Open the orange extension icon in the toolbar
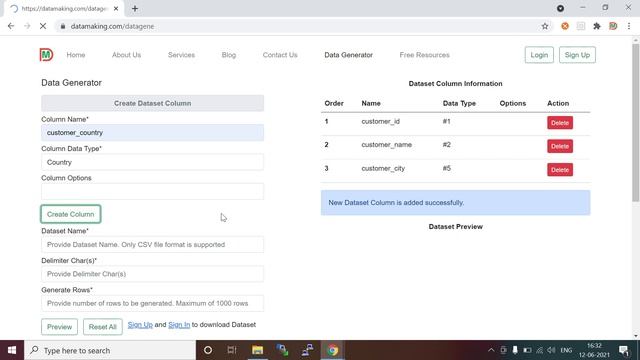 click(565, 26)
